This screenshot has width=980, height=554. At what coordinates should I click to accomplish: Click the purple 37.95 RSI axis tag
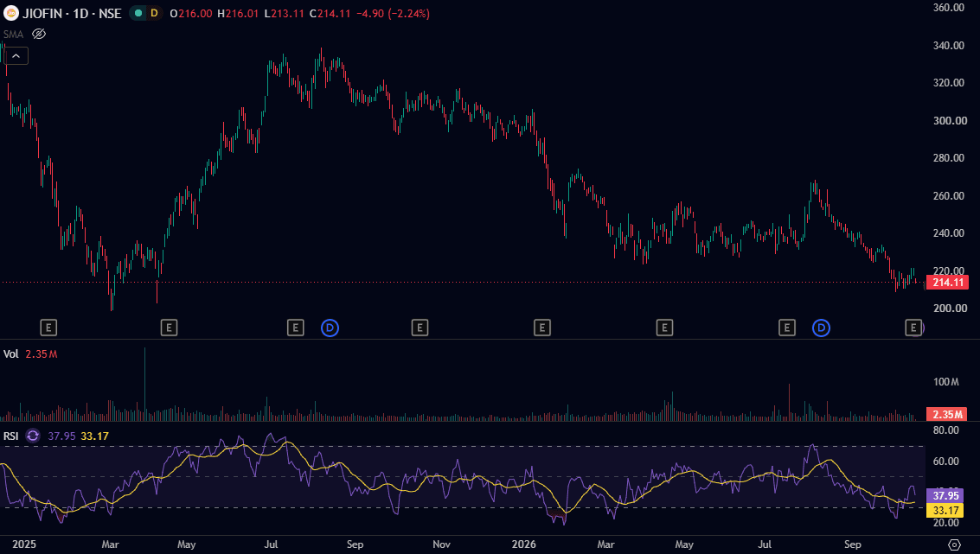pyautogui.click(x=945, y=495)
